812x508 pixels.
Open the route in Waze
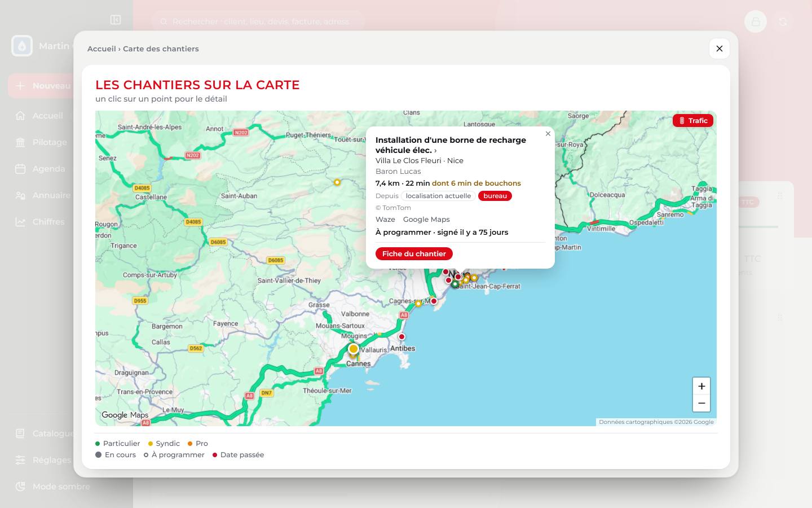click(x=385, y=219)
